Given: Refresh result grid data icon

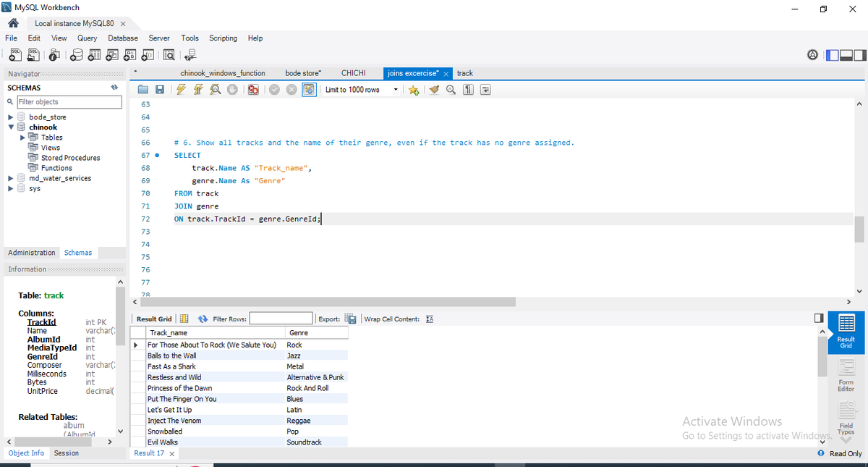Looking at the screenshot, I should (x=203, y=319).
